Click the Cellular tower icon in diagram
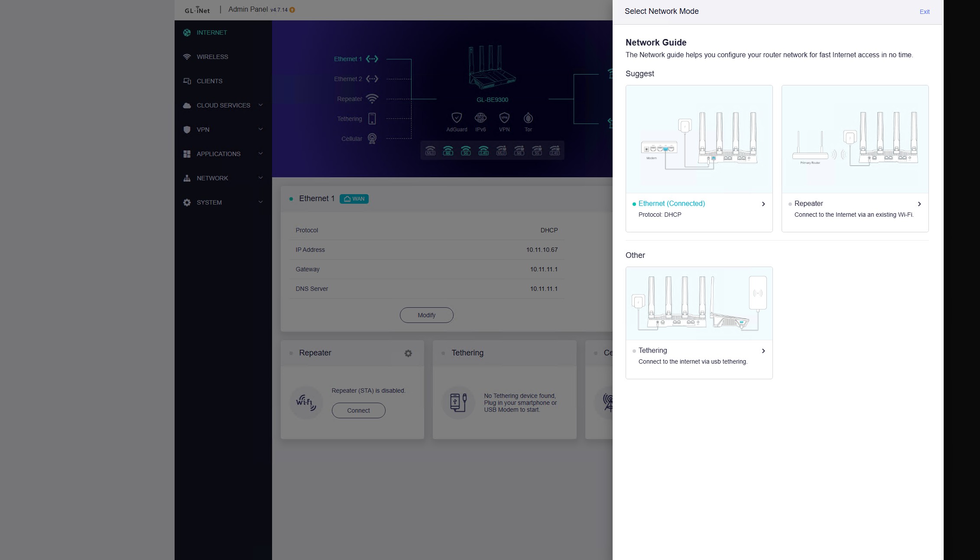Image resolution: width=980 pixels, height=560 pixels. [372, 139]
